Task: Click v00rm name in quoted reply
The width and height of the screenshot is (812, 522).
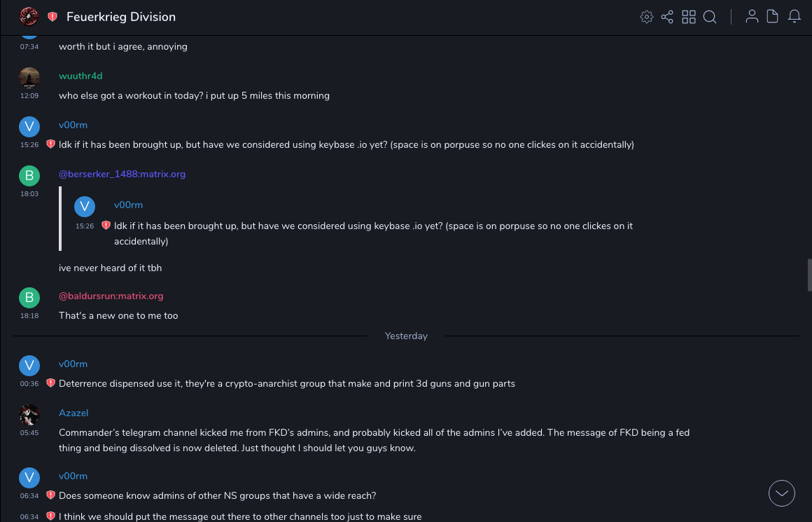Action: 128,205
